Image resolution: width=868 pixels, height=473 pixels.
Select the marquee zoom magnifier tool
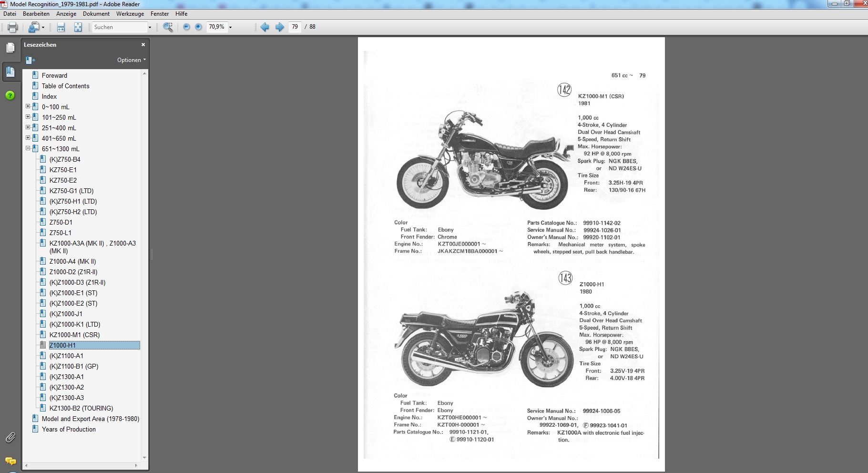(x=168, y=27)
